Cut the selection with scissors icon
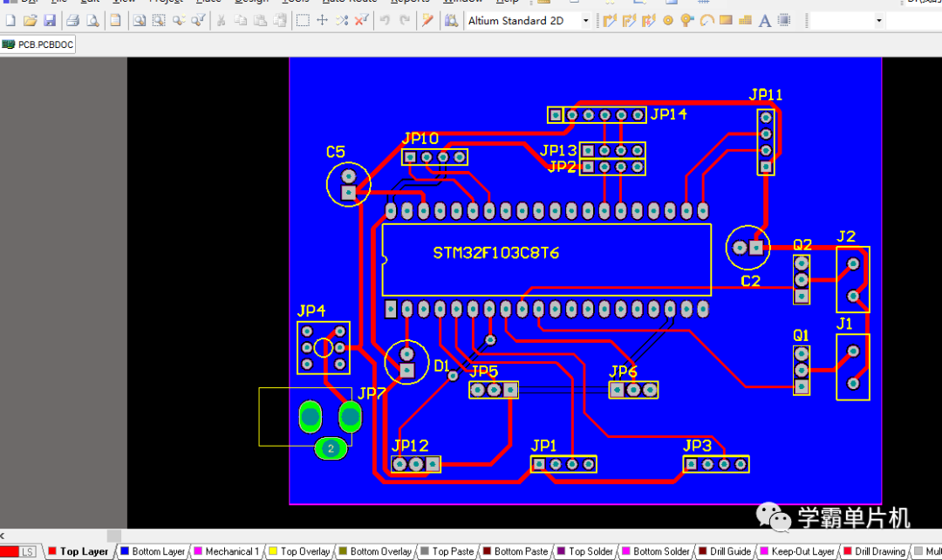 coord(221,21)
